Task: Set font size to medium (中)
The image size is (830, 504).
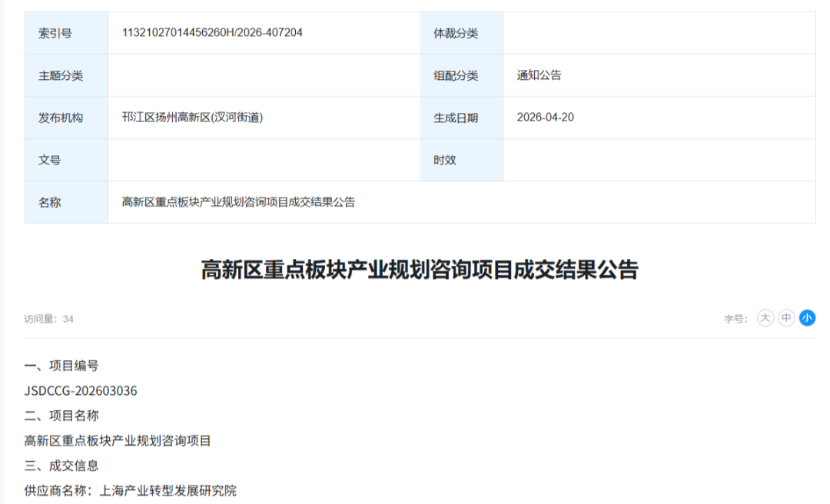Action: click(786, 317)
